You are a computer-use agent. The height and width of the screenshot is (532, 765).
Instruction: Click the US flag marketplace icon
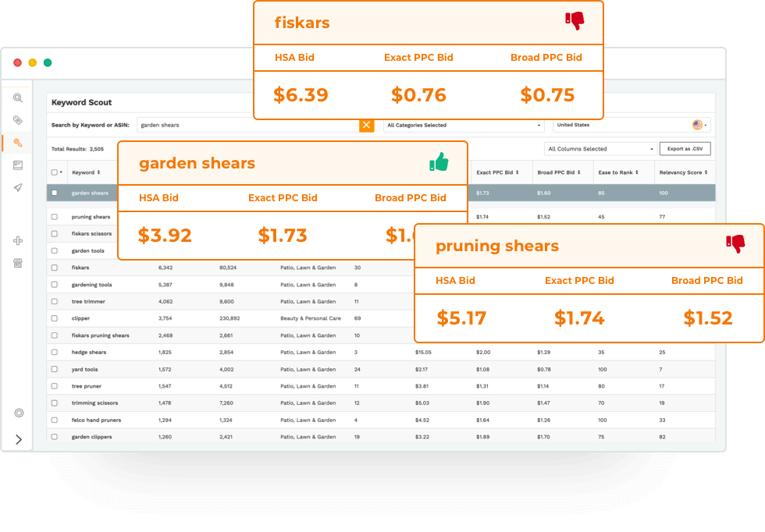(698, 125)
